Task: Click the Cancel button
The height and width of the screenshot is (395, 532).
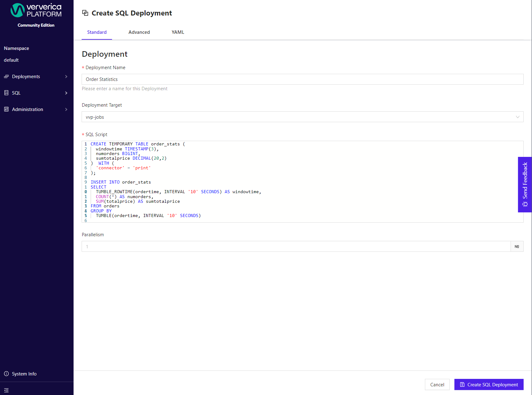Action: pyautogui.click(x=437, y=385)
